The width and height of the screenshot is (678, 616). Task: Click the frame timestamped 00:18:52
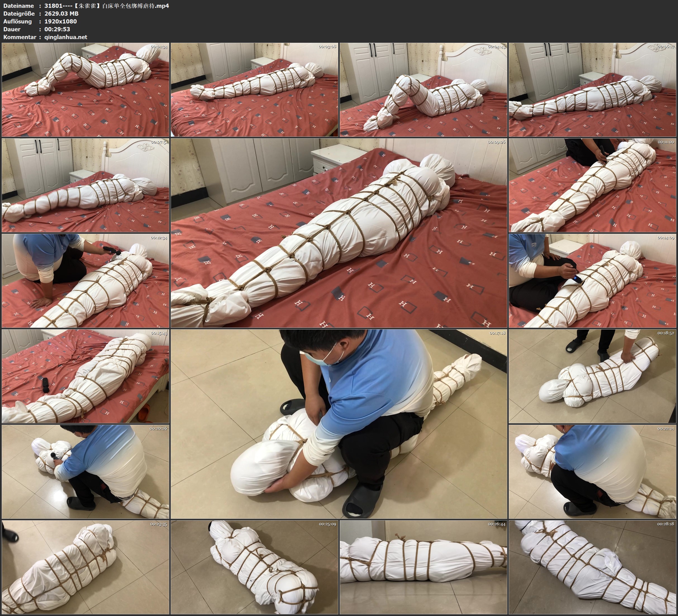593,376
